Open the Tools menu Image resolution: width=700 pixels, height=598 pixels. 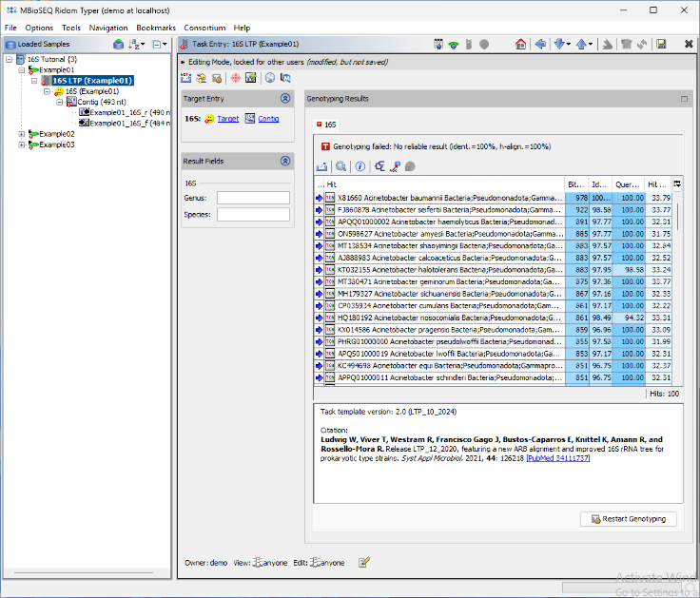pyautogui.click(x=71, y=28)
